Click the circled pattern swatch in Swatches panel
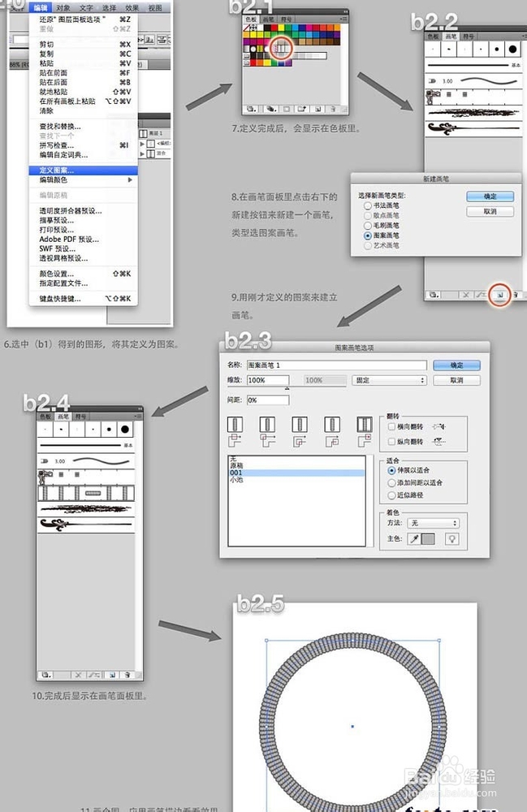527x812 pixels. click(280, 49)
